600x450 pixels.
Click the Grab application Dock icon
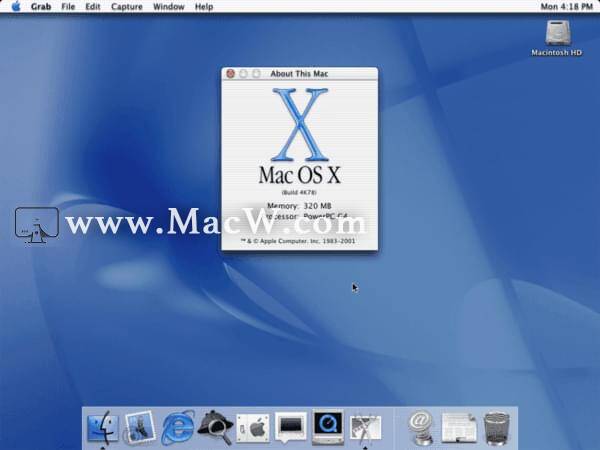pos(365,428)
